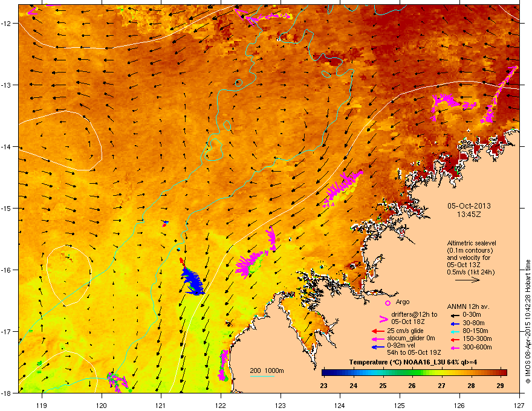532x411 pixels.
Task: Click the dark blue end of the temperature color bar
Action: point(325,373)
